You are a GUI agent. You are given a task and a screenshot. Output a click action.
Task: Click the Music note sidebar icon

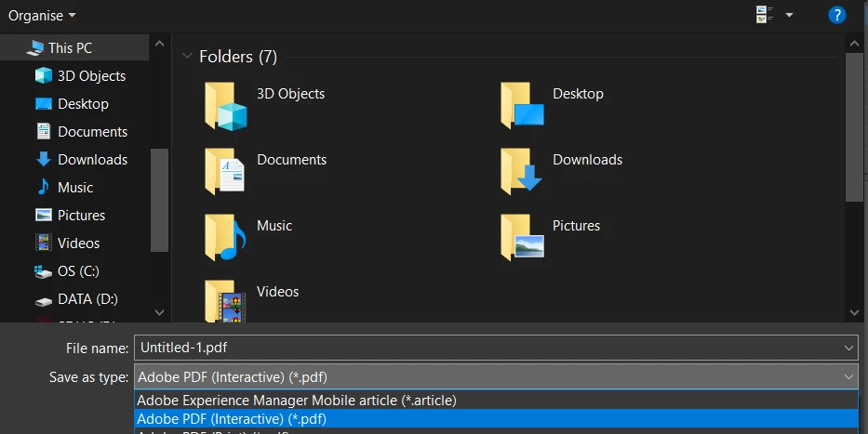43,187
